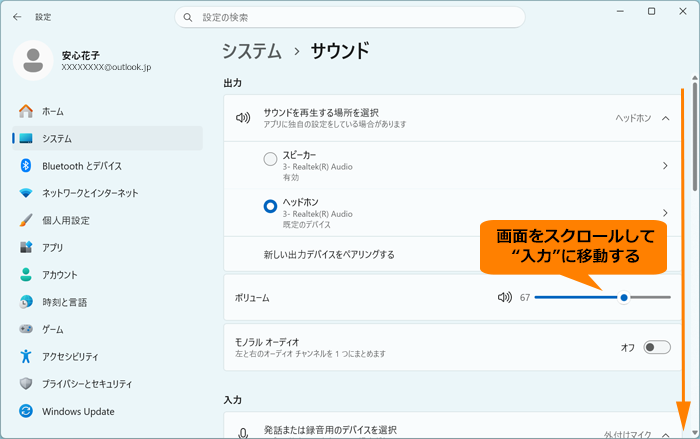Go to システム in the breadcrumb
This screenshot has height=439, width=700.
click(x=252, y=51)
